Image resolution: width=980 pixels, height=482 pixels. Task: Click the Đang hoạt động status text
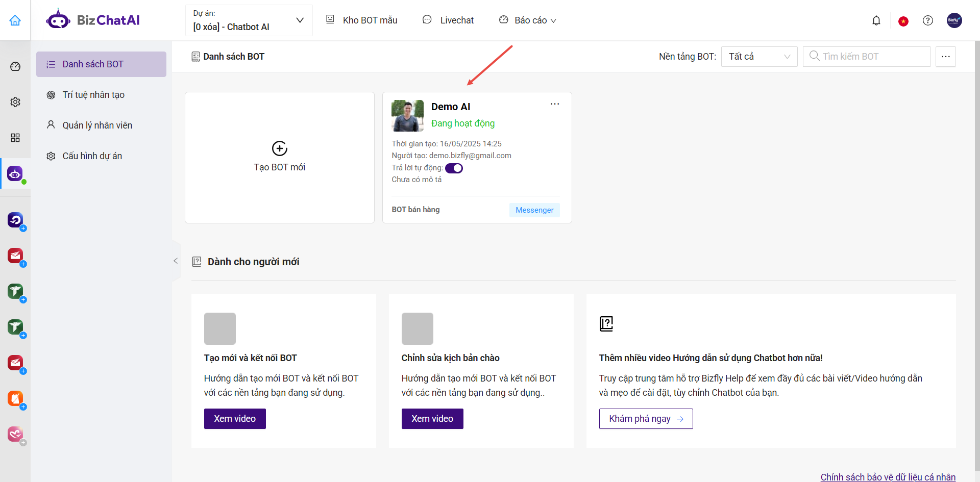pyautogui.click(x=463, y=123)
